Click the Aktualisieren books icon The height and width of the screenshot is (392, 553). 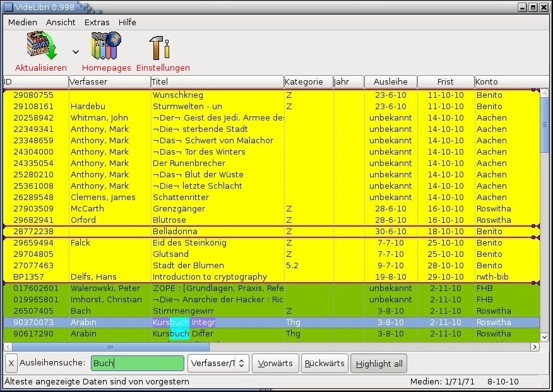pyautogui.click(x=41, y=47)
